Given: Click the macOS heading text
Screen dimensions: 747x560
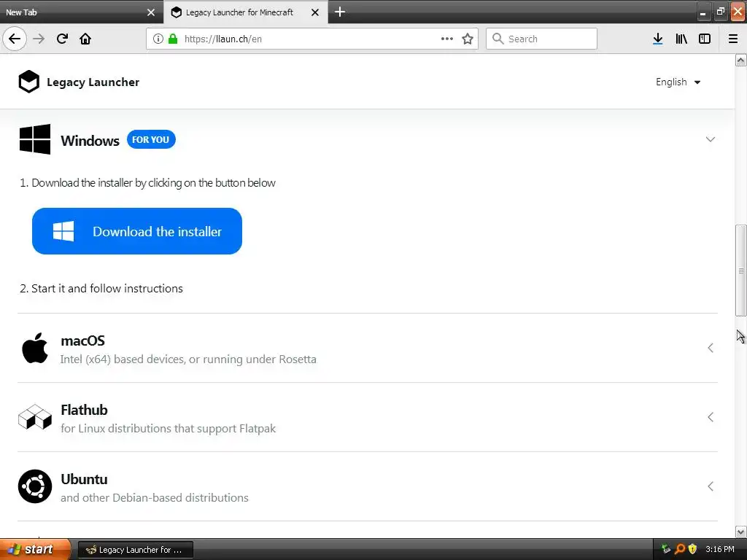Looking at the screenshot, I should pyautogui.click(x=82, y=341).
